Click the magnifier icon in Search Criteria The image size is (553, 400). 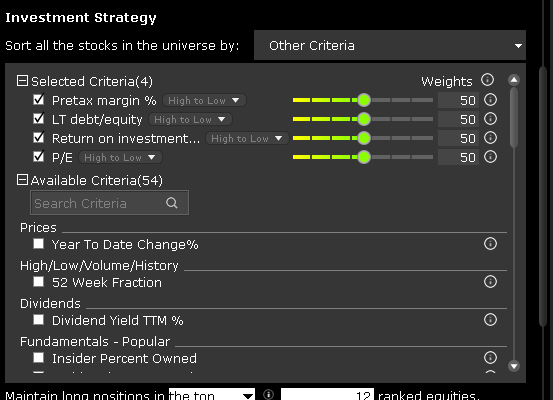pos(172,203)
